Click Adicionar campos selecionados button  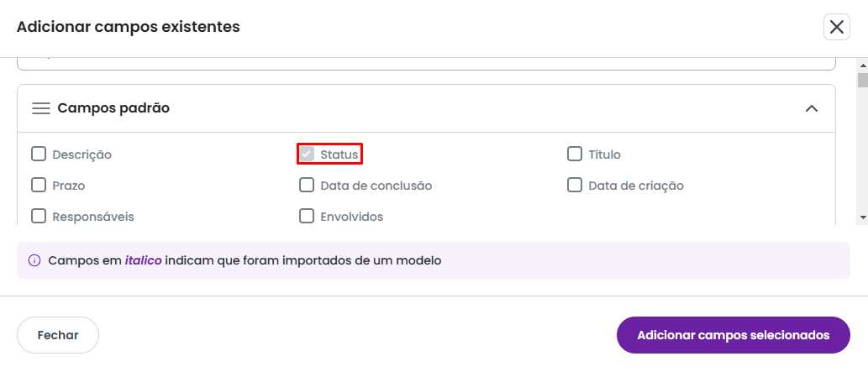point(733,335)
